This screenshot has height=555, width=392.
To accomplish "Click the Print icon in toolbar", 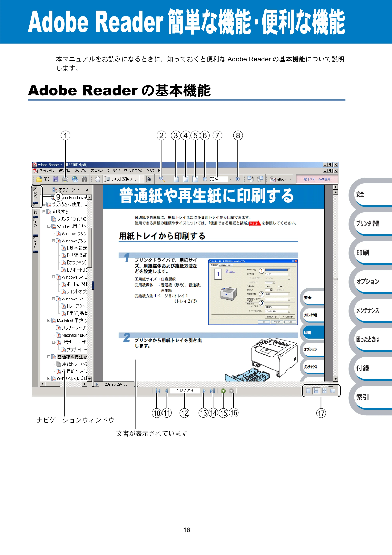I will pyautogui.click(x=65, y=179).
